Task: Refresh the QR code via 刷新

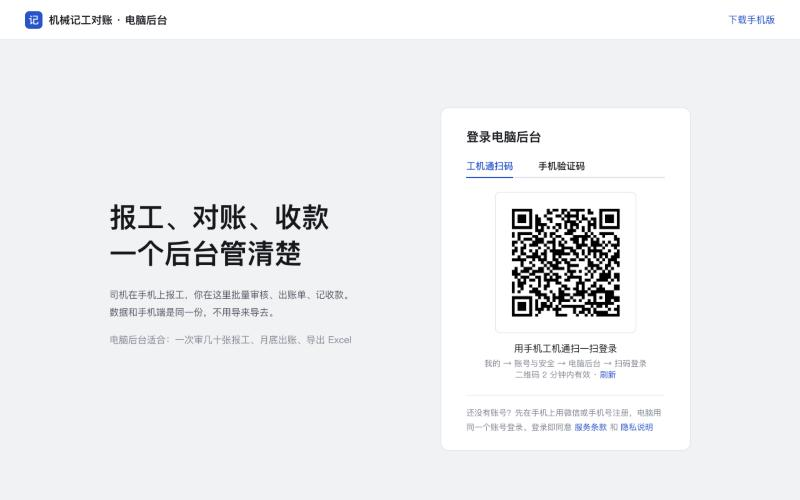Action: coord(608,374)
